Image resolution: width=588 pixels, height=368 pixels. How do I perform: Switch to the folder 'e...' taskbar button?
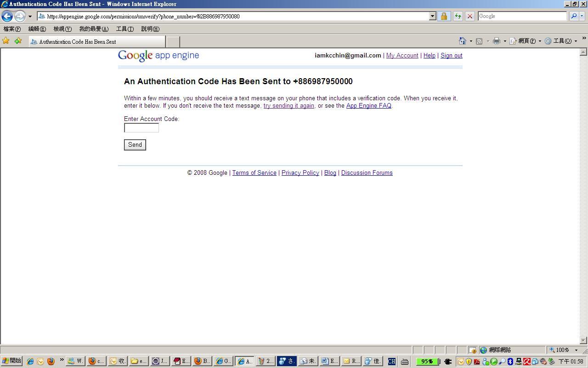(138, 361)
